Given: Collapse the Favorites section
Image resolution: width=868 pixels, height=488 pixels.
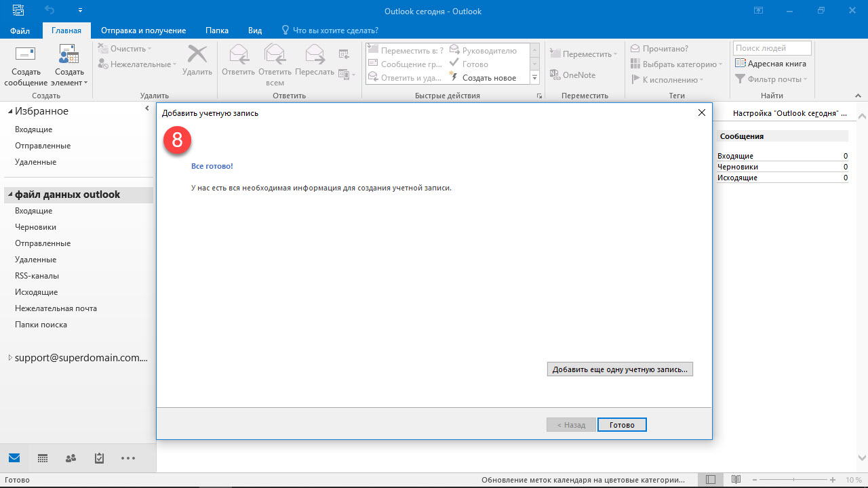Looking at the screenshot, I should (x=10, y=111).
